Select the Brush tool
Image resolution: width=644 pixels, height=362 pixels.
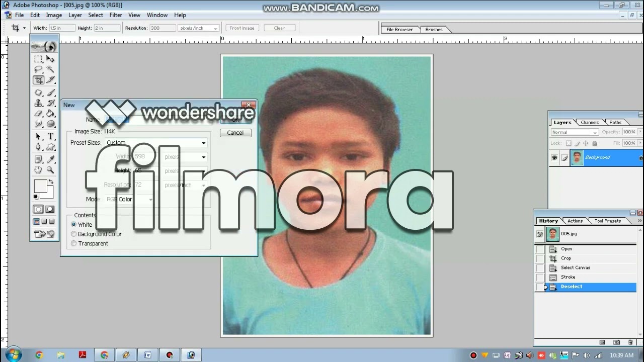pos(50,93)
